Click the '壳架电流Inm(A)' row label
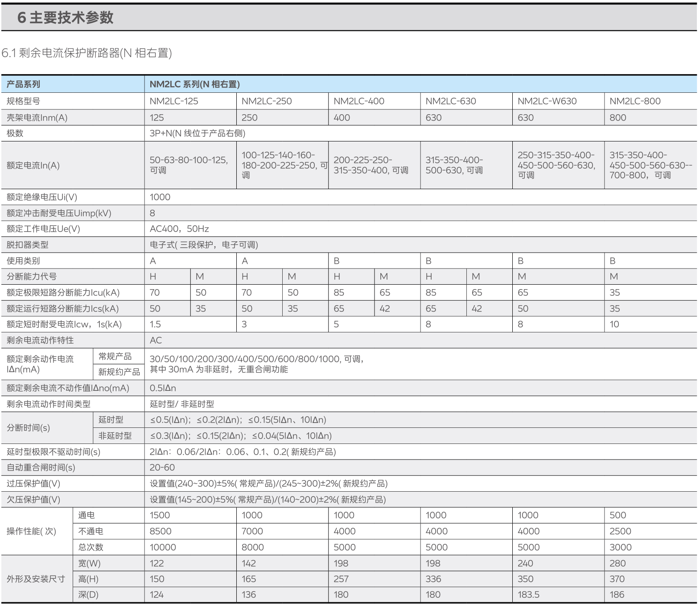 pos(37,118)
